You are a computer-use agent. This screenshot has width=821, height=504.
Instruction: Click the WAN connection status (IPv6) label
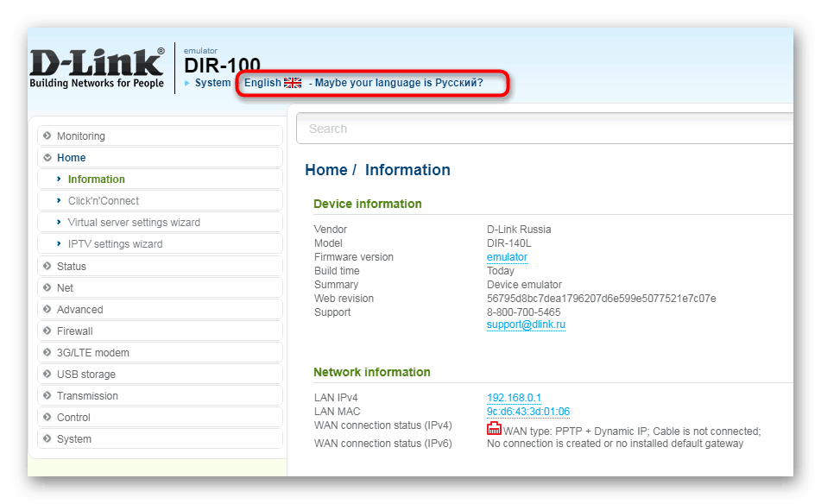pyautogui.click(x=382, y=444)
